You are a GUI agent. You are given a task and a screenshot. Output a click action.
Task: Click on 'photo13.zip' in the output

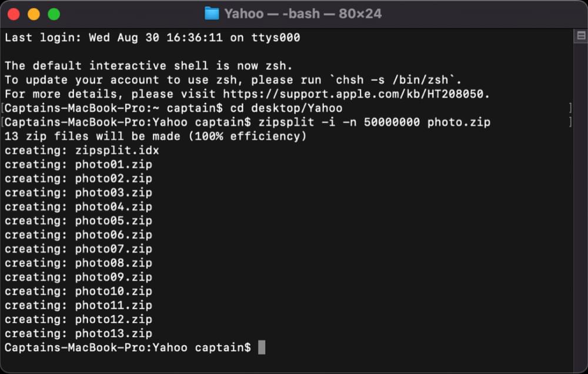[x=113, y=333]
